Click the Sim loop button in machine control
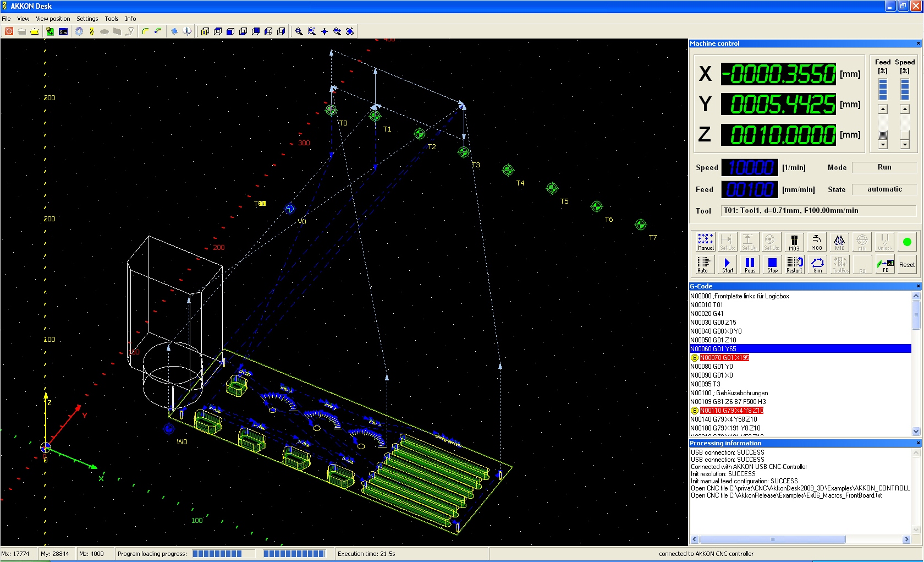The image size is (924, 562). [x=817, y=265]
